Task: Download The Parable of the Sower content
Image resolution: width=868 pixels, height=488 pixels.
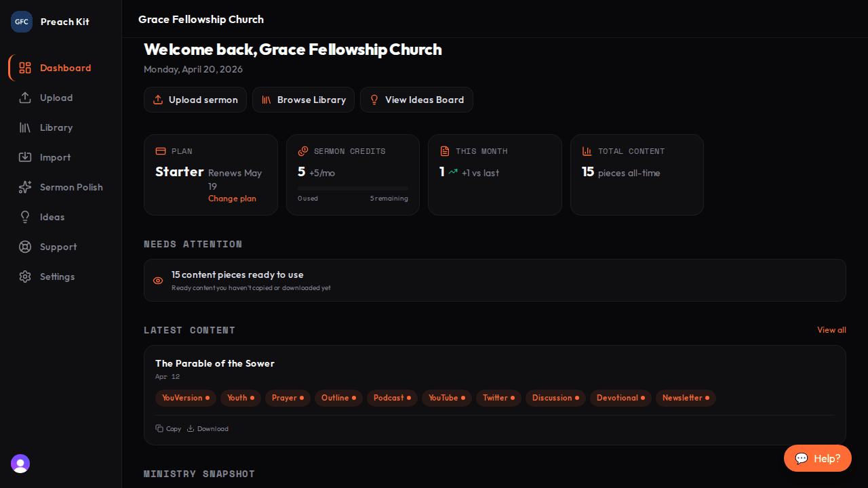Action: [x=208, y=428]
